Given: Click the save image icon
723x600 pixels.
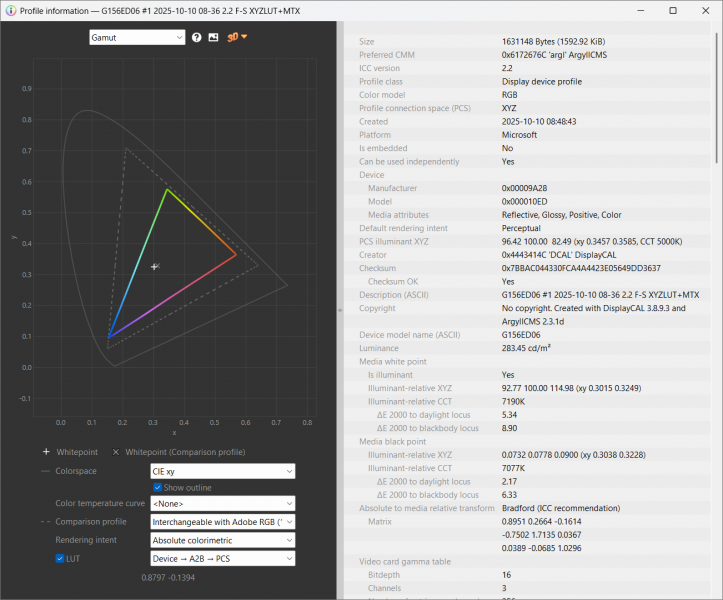Looking at the screenshot, I should coord(213,37).
